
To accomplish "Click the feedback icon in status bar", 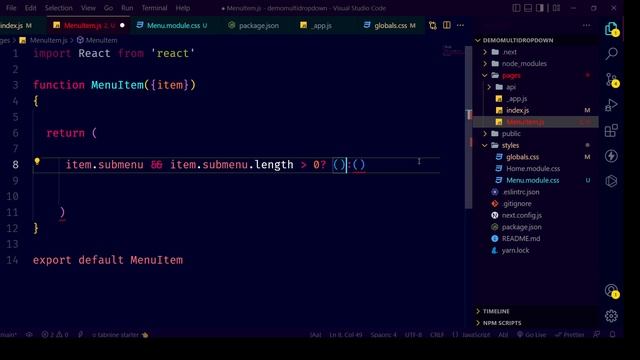I will (597, 335).
